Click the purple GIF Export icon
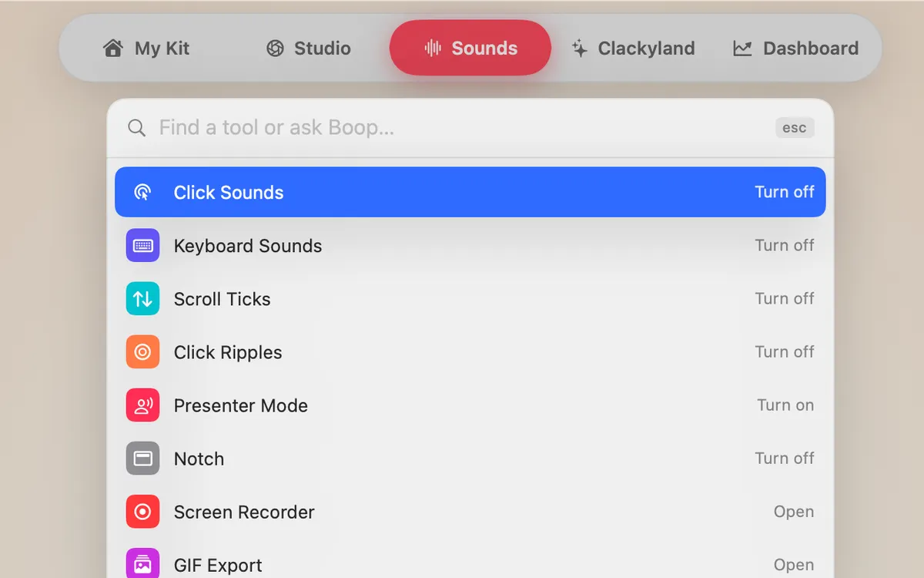Screen dimensions: 924x578 pos(142,564)
